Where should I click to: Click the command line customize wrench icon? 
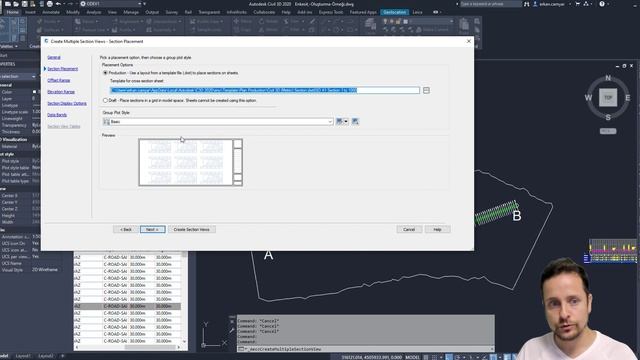pyautogui.click(x=232, y=330)
